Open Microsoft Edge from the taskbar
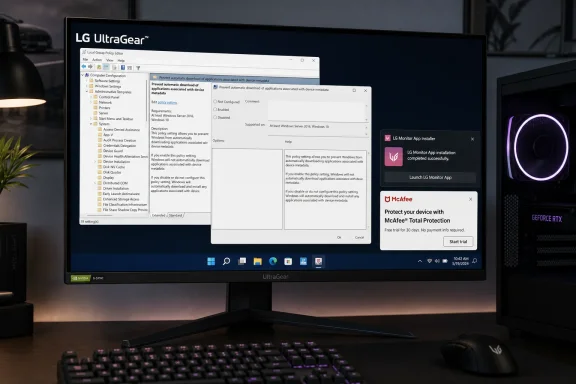This screenshot has height=384, width=576. tap(273, 261)
